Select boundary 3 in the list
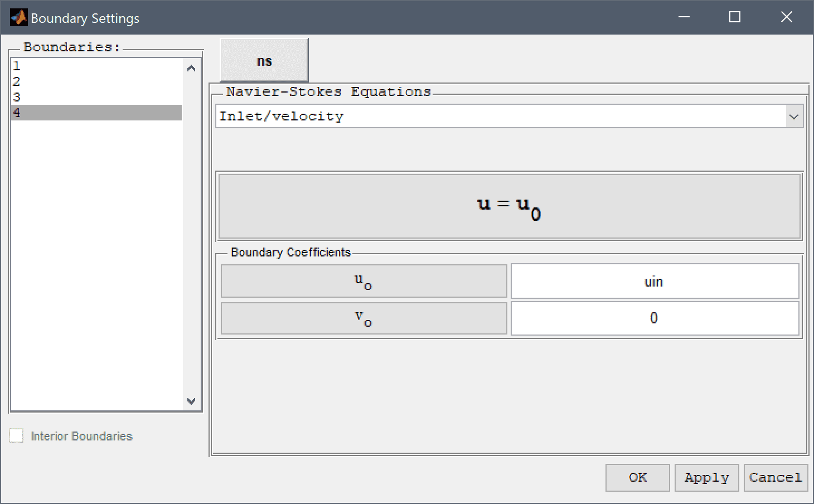 click(96, 97)
